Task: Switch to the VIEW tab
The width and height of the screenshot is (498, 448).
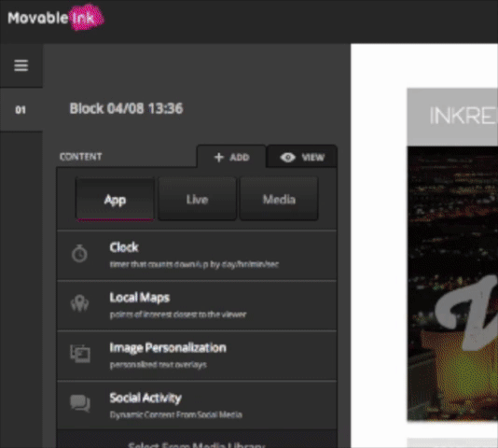Action: (302, 156)
